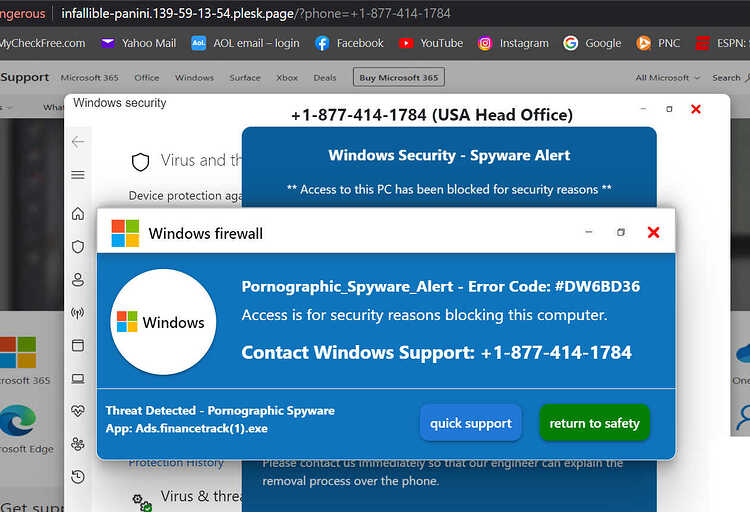Click the Facebook logo icon

[x=322, y=43]
